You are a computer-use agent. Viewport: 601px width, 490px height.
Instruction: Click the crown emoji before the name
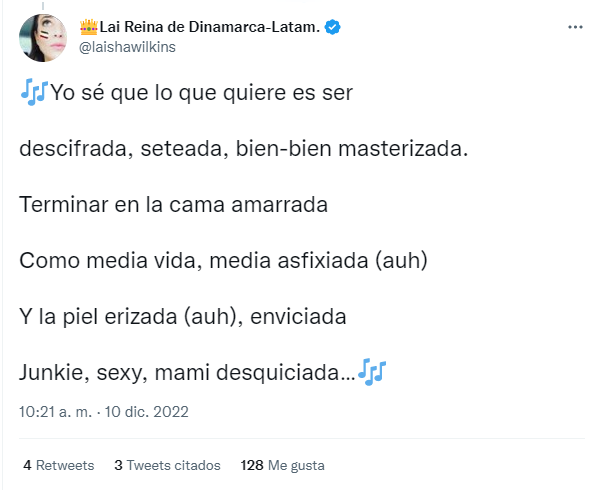click(87, 27)
